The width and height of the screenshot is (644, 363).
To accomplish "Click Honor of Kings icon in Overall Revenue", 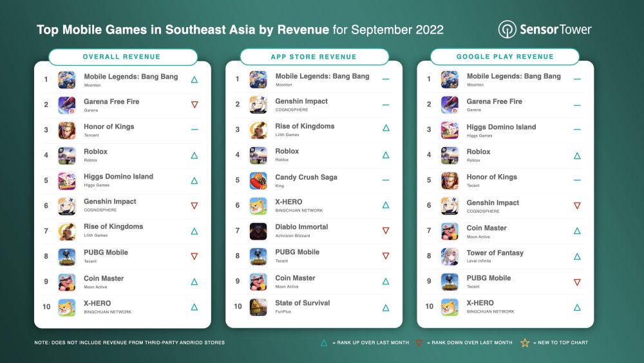I will (x=66, y=130).
